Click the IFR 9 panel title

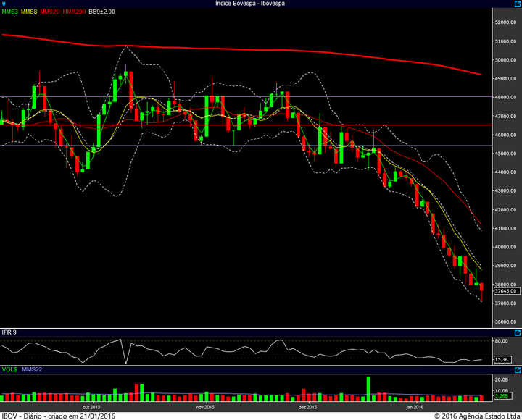tap(9, 332)
